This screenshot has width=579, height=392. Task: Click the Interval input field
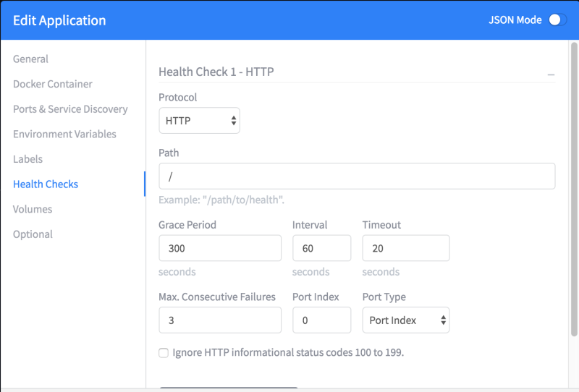pos(321,248)
